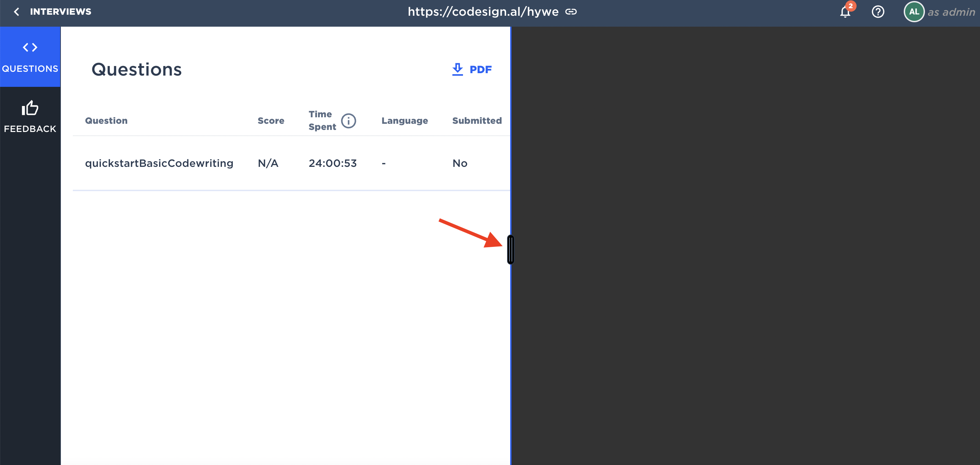
Task: Open the AL user avatar menu
Action: tap(914, 12)
